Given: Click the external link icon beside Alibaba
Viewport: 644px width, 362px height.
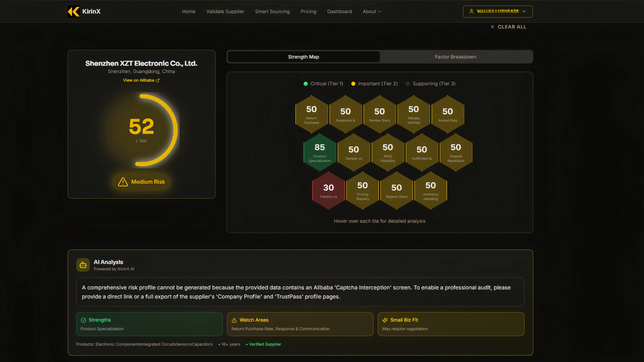Looking at the screenshot, I should point(157,80).
